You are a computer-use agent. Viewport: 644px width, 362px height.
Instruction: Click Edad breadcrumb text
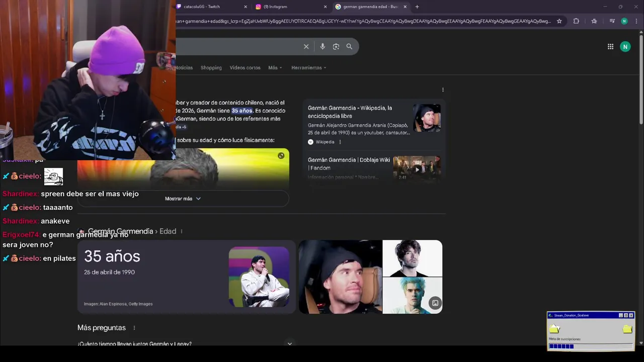coord(168,231)
